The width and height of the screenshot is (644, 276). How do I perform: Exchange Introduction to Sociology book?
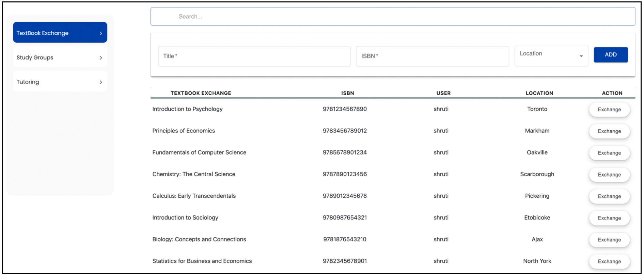[609, 218]
